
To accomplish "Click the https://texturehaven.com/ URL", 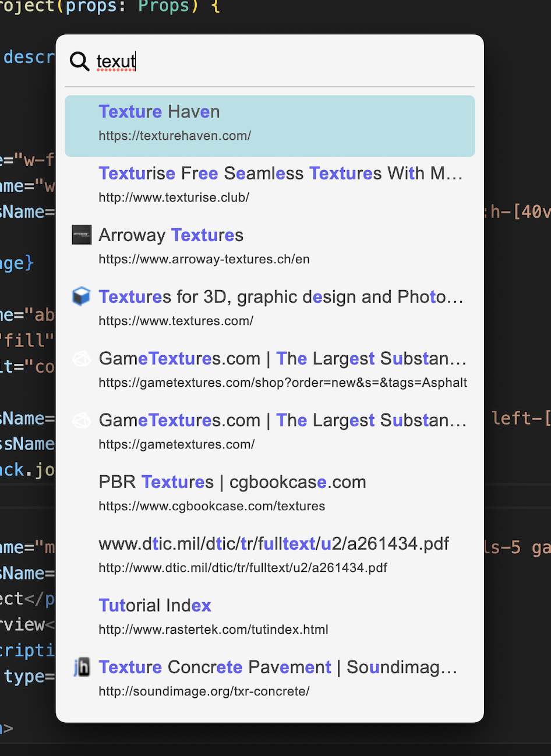I will point(175,136).
